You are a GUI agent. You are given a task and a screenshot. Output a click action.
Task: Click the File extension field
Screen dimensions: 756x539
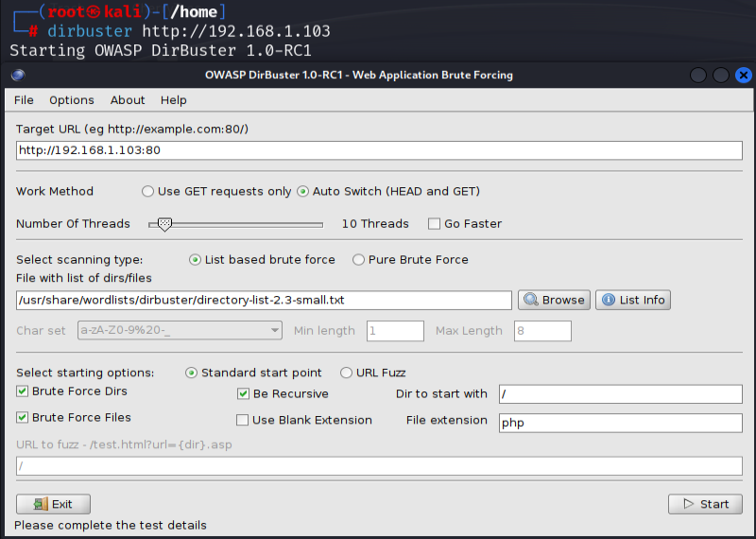[x=621, y=424]
